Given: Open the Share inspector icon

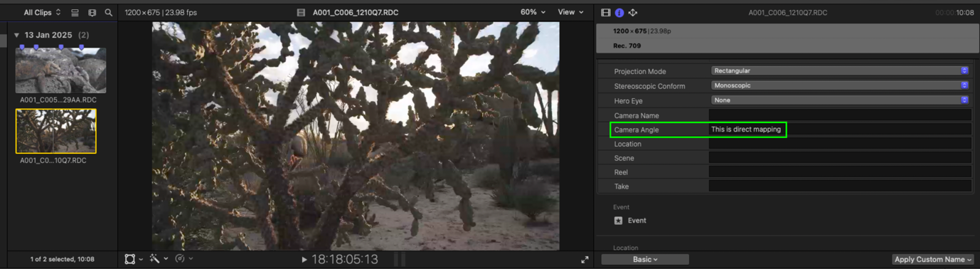Looking at the screenshot, I should pyautogui.click(x=633, y=13).
